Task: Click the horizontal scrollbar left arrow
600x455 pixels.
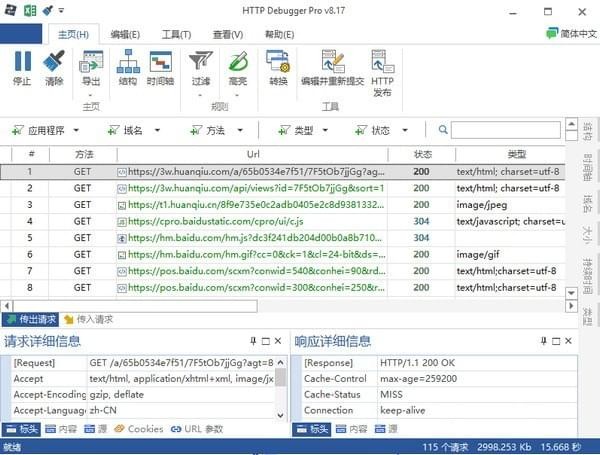Action: 7,306
